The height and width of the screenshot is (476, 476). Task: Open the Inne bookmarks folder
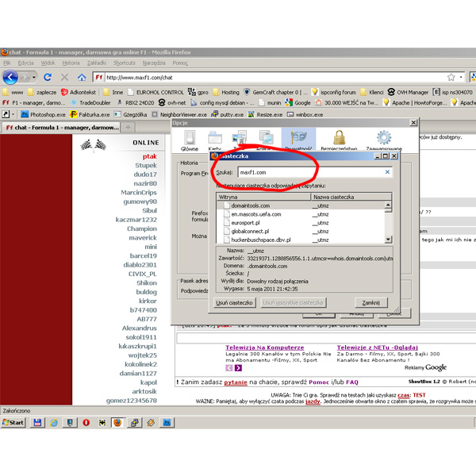coord(113,92)
